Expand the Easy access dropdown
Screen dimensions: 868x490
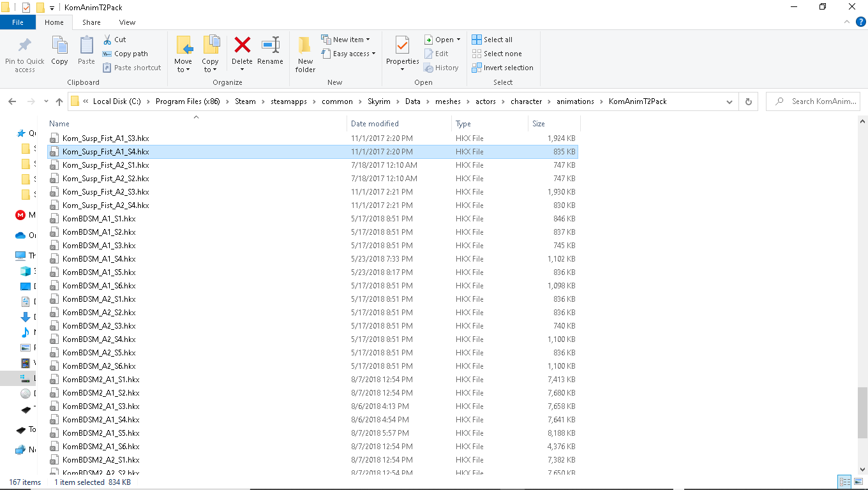[348, 54]
